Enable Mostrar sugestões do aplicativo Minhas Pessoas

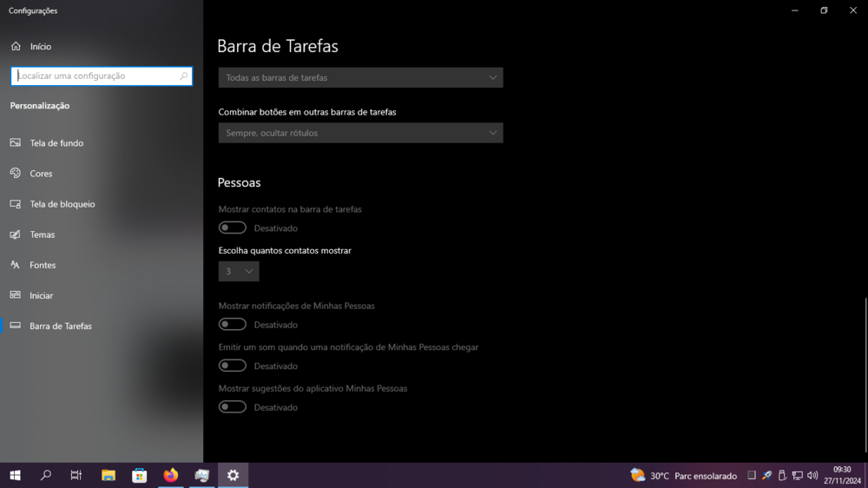tap(233, 406)
